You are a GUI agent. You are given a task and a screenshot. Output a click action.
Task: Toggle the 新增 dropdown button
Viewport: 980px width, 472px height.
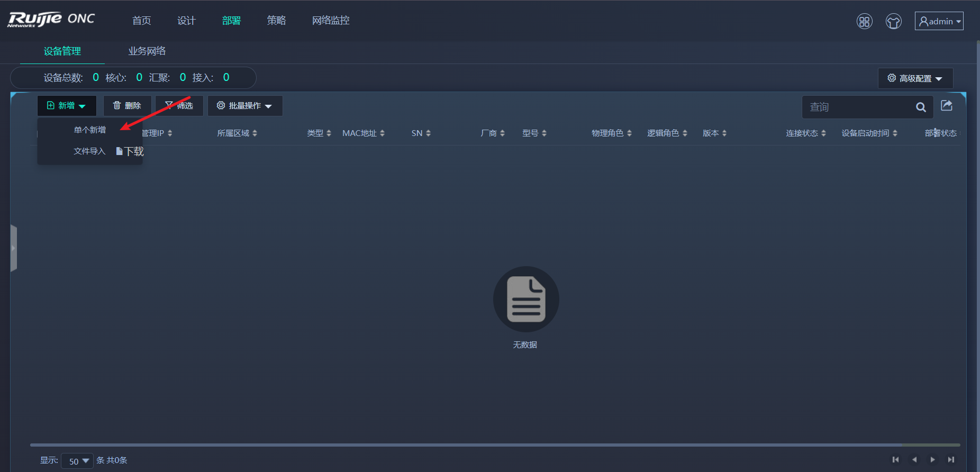pos(67,106)
